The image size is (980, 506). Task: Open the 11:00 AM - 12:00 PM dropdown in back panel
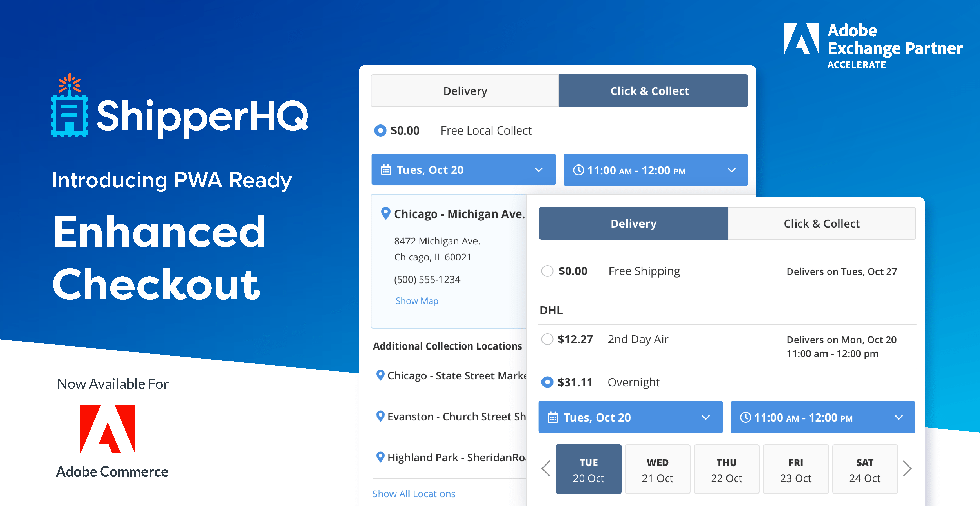pos(655,170)
